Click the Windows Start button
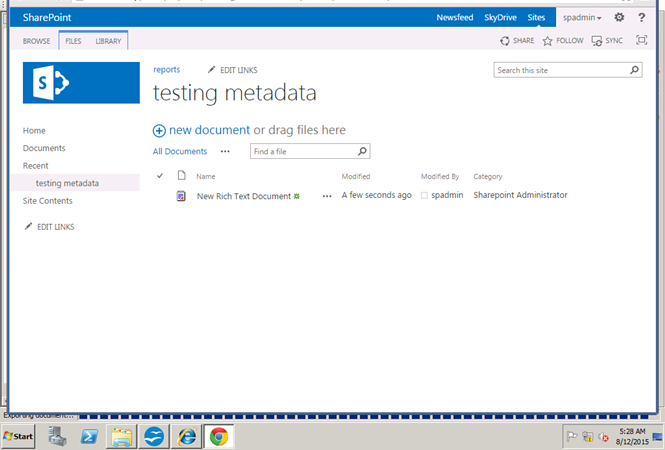665x450 pixels. [x=18, y=436]
